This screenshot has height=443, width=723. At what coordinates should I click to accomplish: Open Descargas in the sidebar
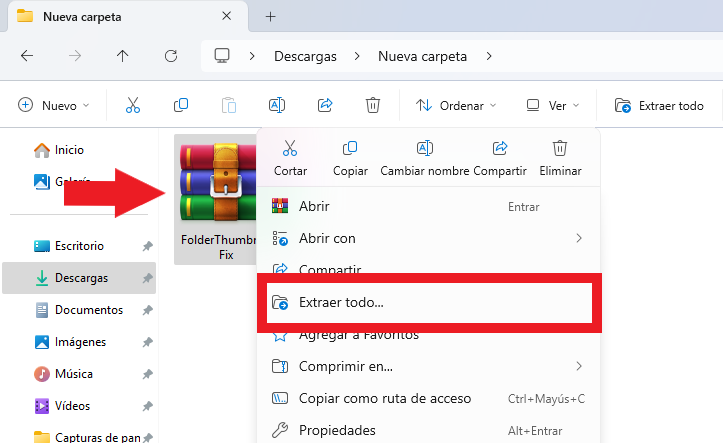pyautogui.click(x=79, y=278)
